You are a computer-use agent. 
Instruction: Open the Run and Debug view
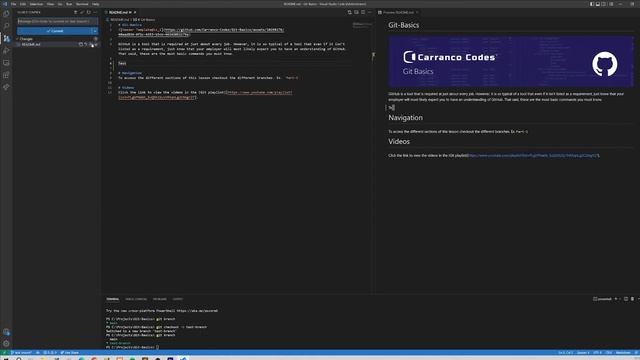tap(6, 51)
